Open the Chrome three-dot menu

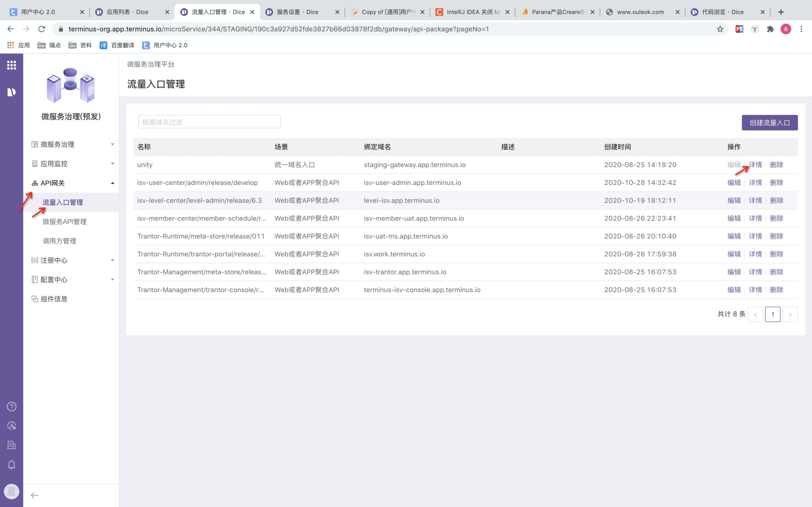pyautogui.click(x=801, y=29)
